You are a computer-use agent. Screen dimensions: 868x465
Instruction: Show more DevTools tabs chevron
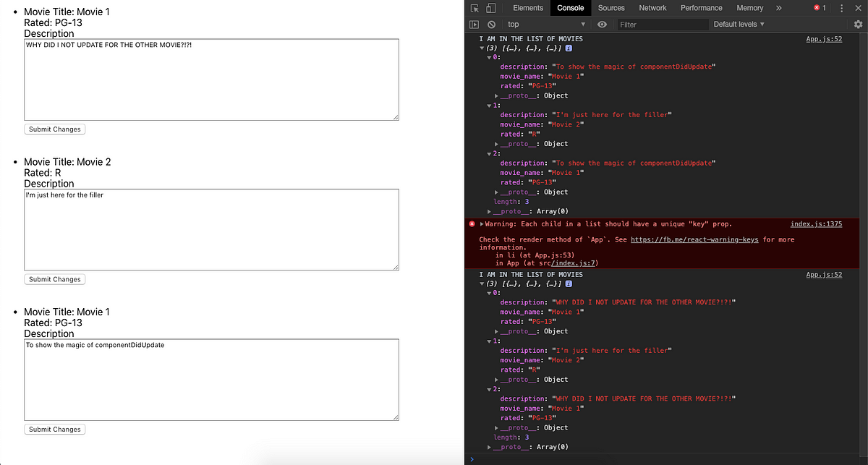(778, 8)
